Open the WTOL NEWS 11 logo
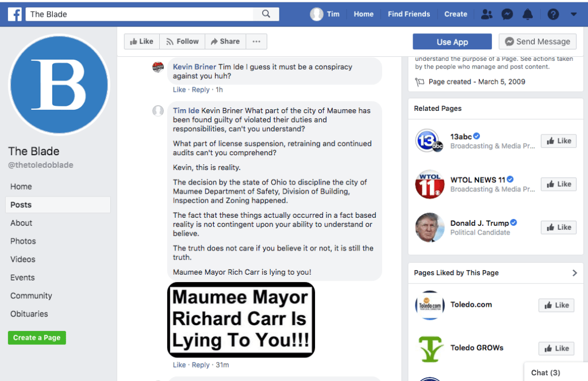 [429, 184]
